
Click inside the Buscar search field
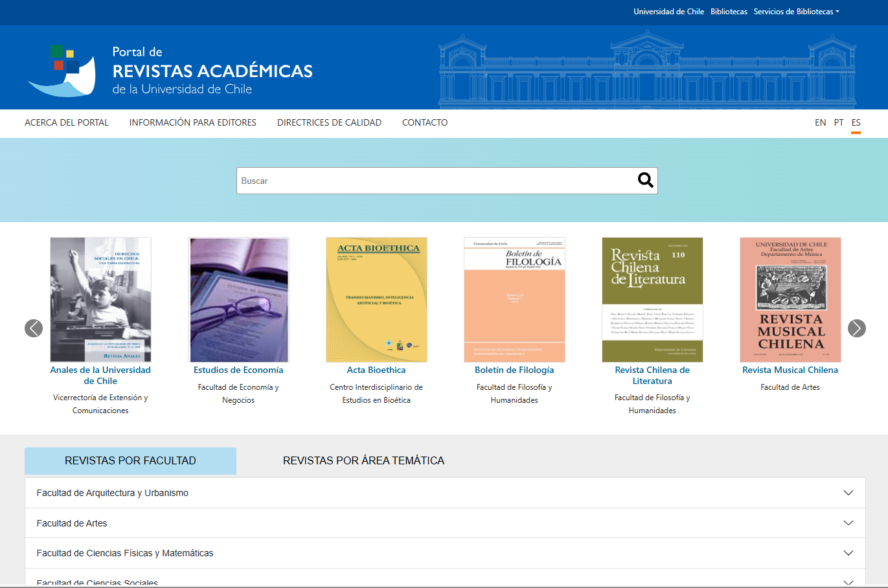434,181
